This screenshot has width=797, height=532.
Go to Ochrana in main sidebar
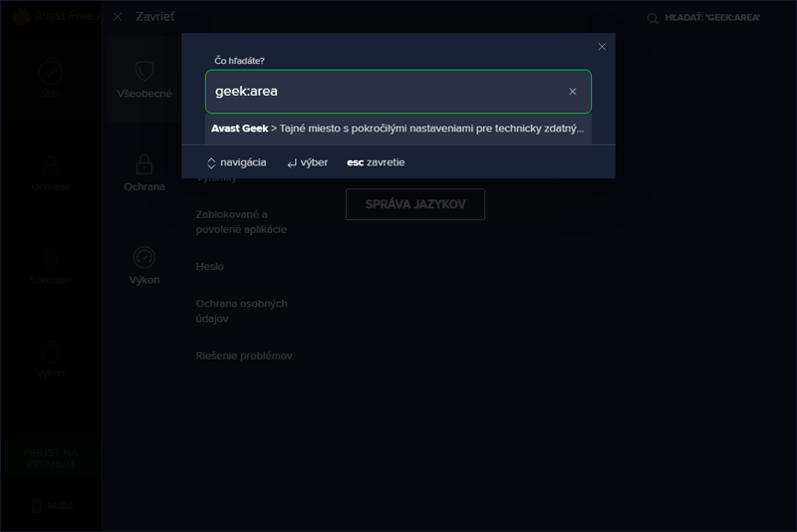click(51, 173)
